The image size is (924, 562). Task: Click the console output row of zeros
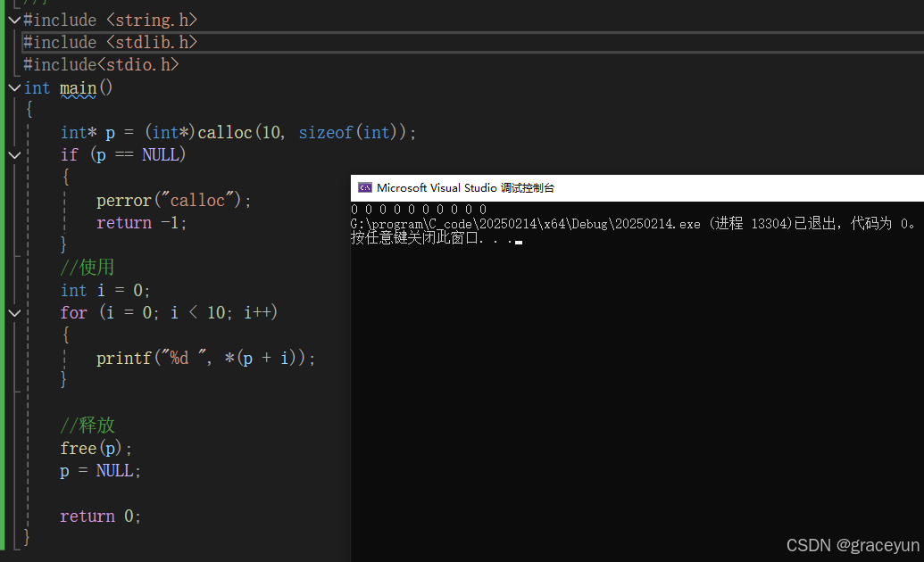tap(419, 209)
